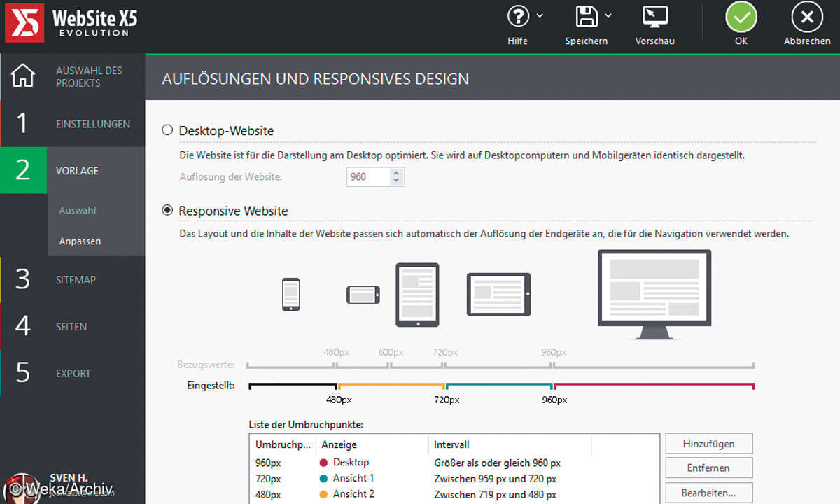Go to the home Auswahl des Projekts icon
This screenshot has height=504, width=840.
[x=23, y=76]
